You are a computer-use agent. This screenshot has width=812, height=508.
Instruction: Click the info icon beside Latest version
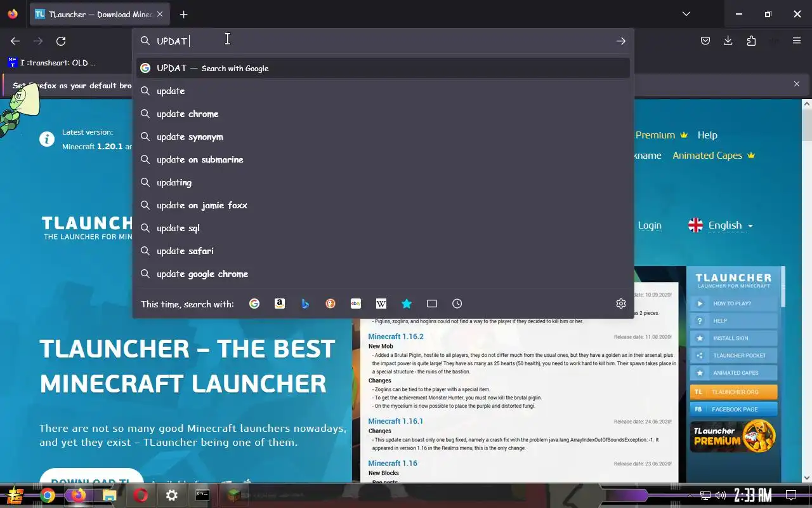(x=47, y=139)
